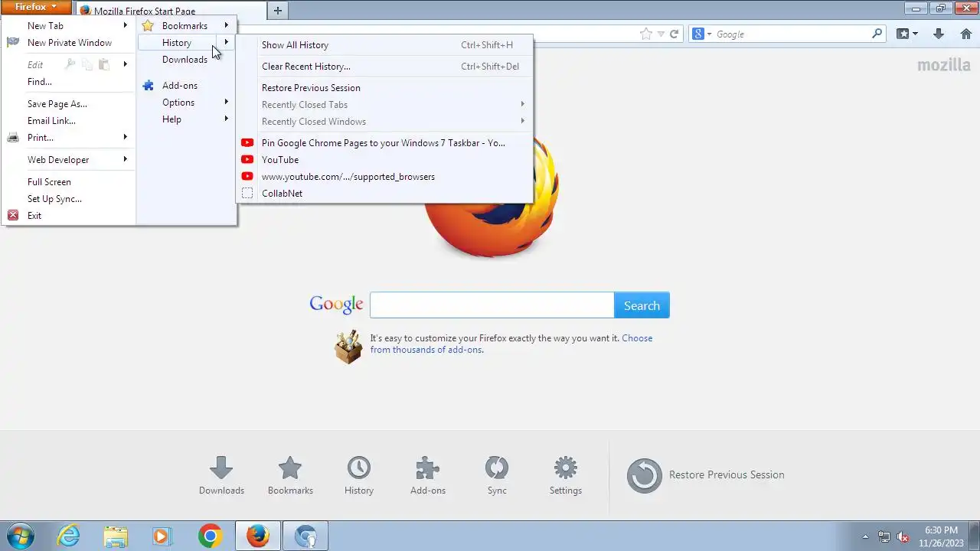Screen dimensions: 980x551
Task: Show hidden tray icons arrow
Action: [865, 536]
